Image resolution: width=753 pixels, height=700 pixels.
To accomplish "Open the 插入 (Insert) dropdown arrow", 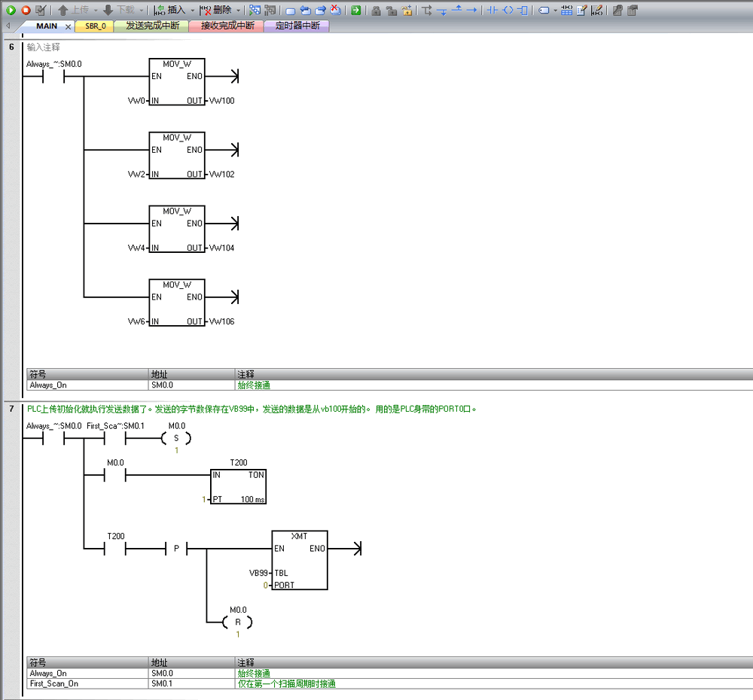I will click(x=192, y=11).
